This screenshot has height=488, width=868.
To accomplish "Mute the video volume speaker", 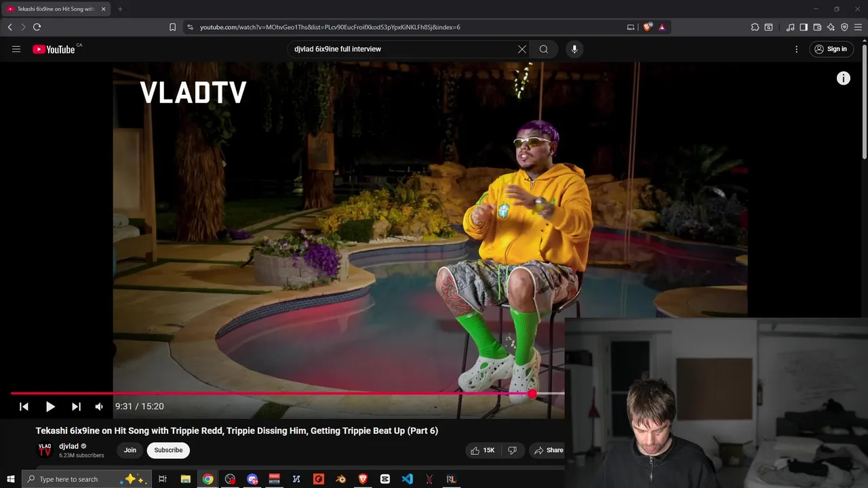I will point(99,407).
